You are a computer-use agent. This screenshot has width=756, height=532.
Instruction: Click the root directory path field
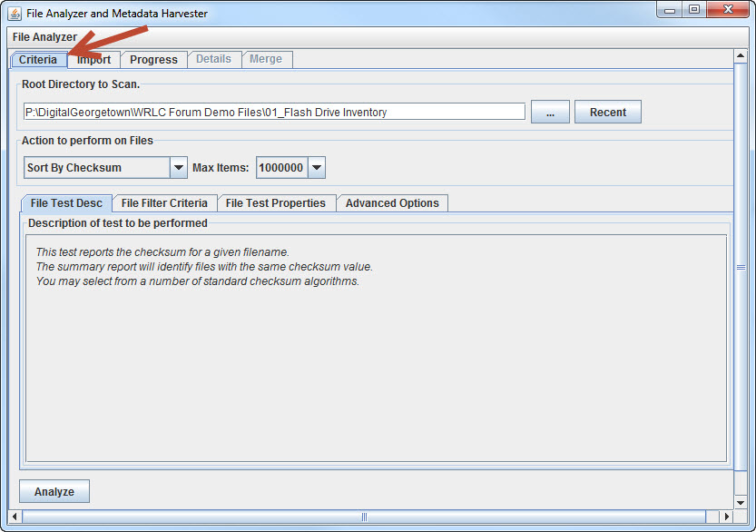click(274, 113)
